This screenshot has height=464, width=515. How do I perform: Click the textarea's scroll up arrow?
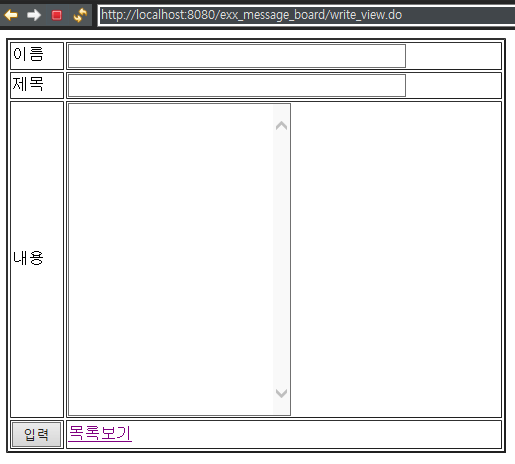click(282, 126)
